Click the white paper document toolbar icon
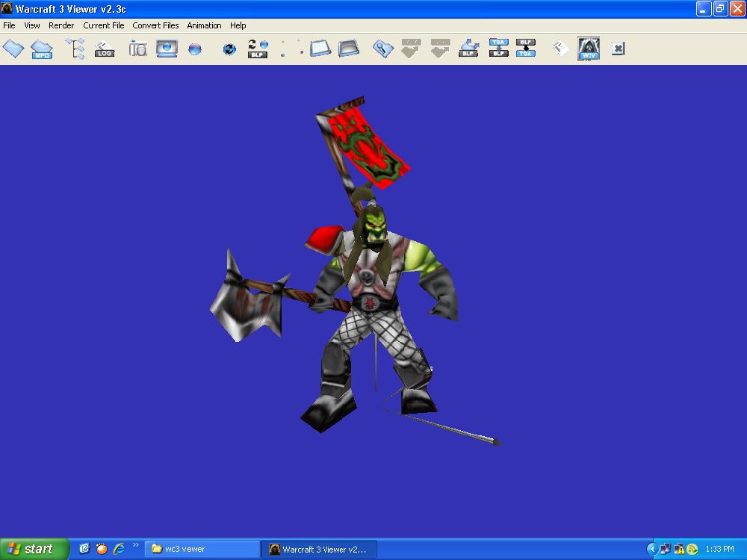This screenshot has width=747, height=560. click(x=560, y=48)
